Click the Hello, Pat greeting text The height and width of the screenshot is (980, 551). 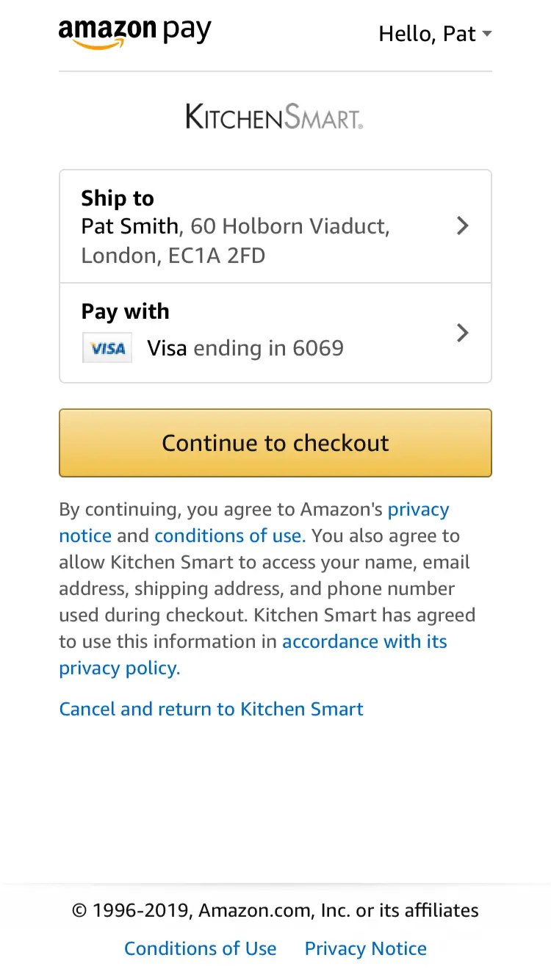tap(427, 34)
